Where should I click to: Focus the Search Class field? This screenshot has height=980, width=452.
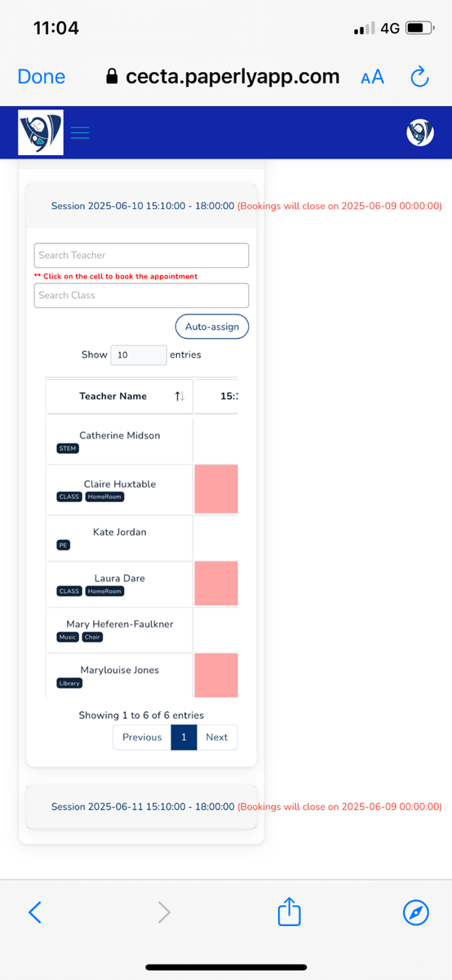[141, 295]
